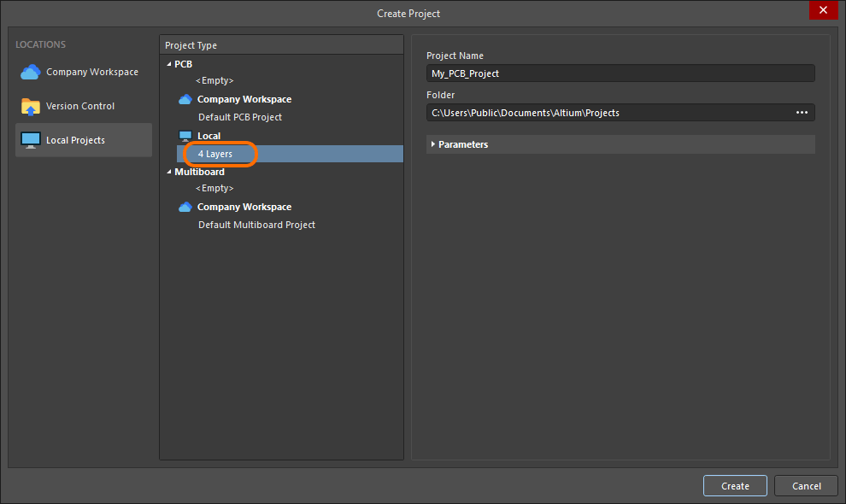Click the Parameters section label
Screen dimensions: 846x504
tap(463, 144)
